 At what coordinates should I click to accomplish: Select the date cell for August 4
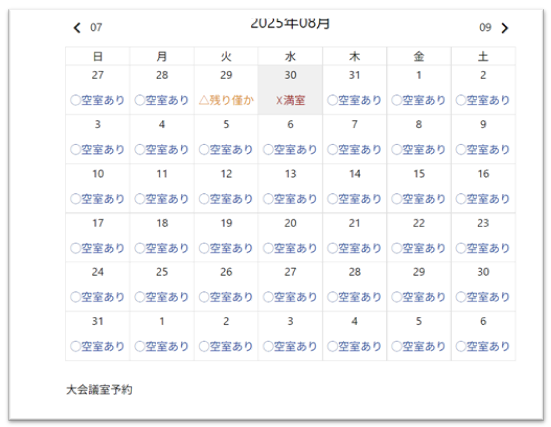pos(162,139)
